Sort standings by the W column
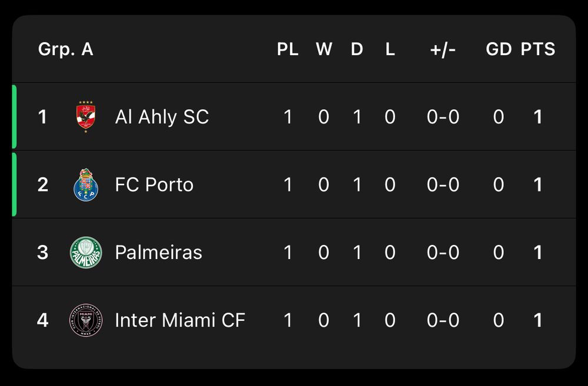Screen dimensions: 588x386 coord(323,49)
